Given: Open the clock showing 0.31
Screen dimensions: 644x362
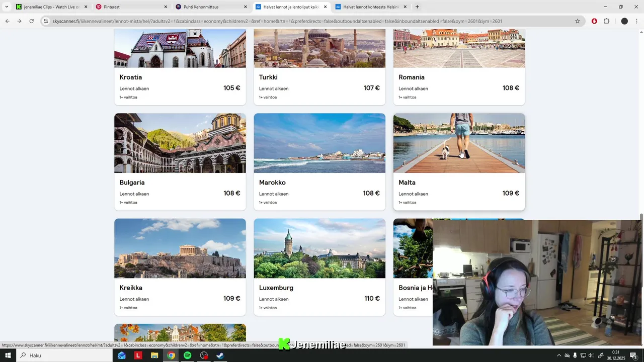Looking at the screenshot, I should 616,355.
